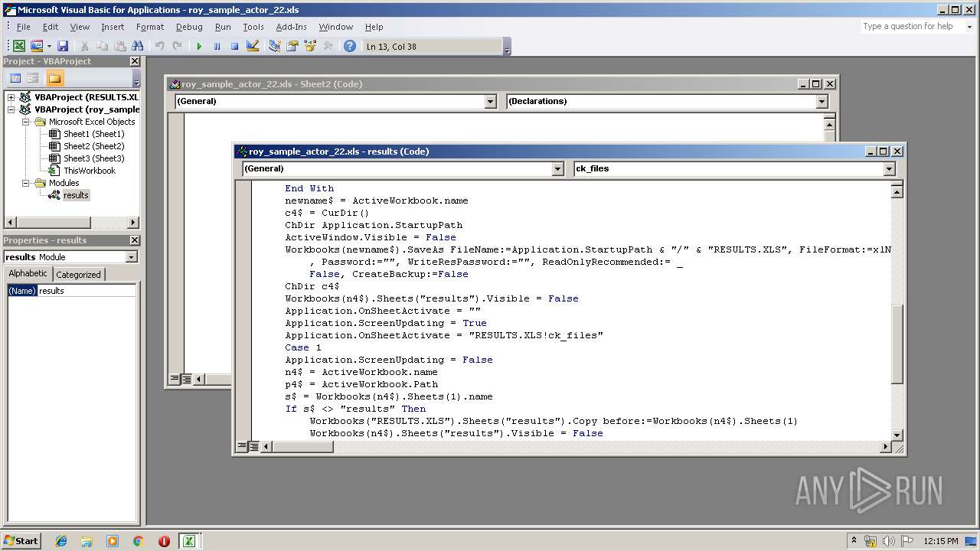Open Project Explorer toolbar icon
980x551 pixels.
[x=274, y=46]
